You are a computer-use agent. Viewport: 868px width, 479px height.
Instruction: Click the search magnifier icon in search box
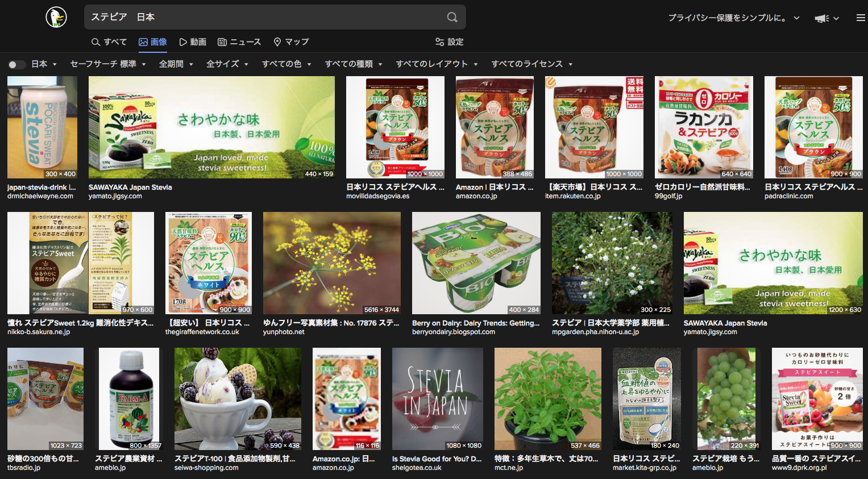click(452, 17)
